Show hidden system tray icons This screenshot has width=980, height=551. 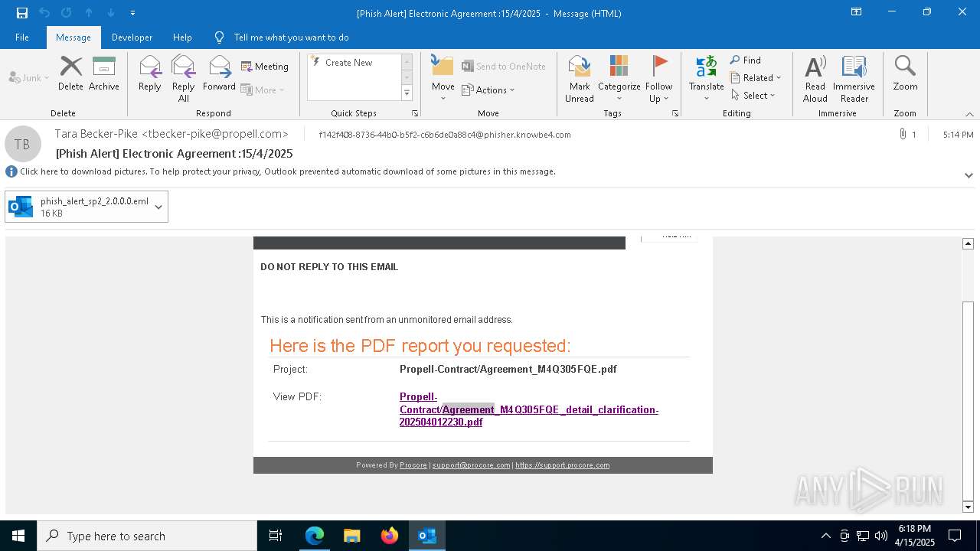[825, 536]
